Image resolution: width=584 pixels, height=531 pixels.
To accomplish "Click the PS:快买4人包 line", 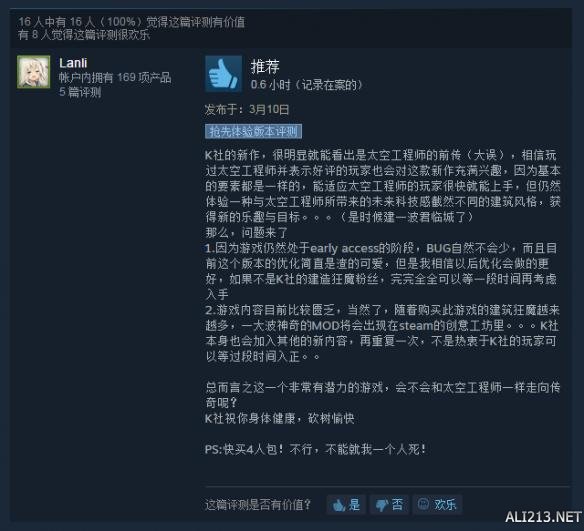I will point(315,449).
